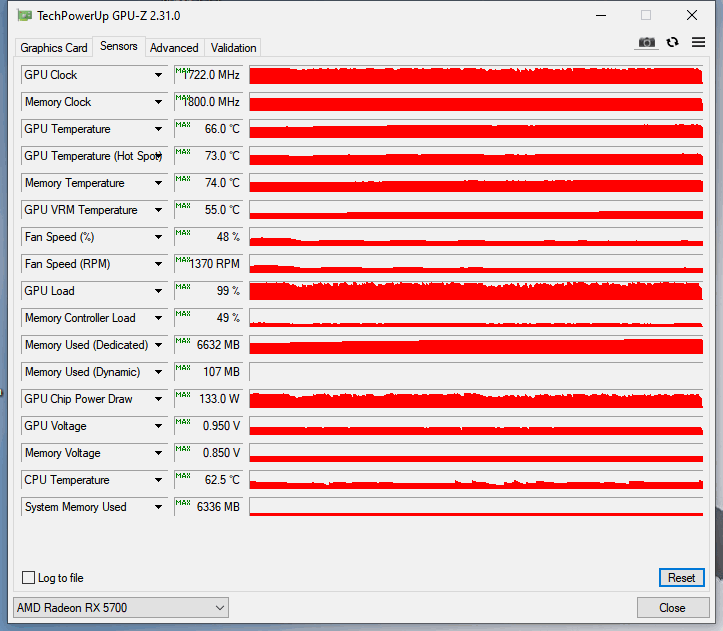The image size is (723, 631).
Task: Open the CPU Temperature dropdown
Action: tap(158, 480)
